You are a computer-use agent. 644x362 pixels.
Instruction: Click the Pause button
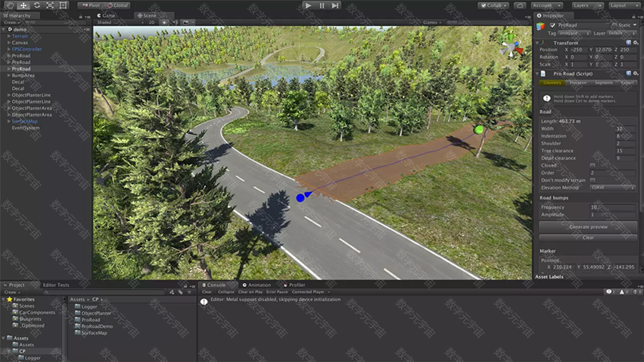[321, 6]
